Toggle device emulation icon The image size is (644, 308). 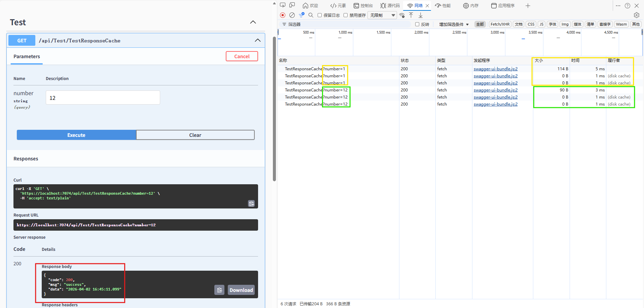(292, 5)
